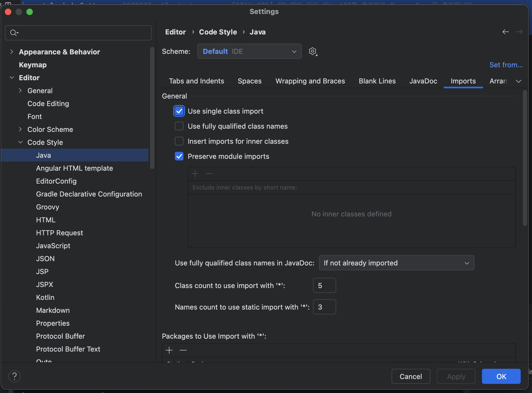532x393 pixels.
Task: Uncheck Use single class import
Action: click(179, 111)
